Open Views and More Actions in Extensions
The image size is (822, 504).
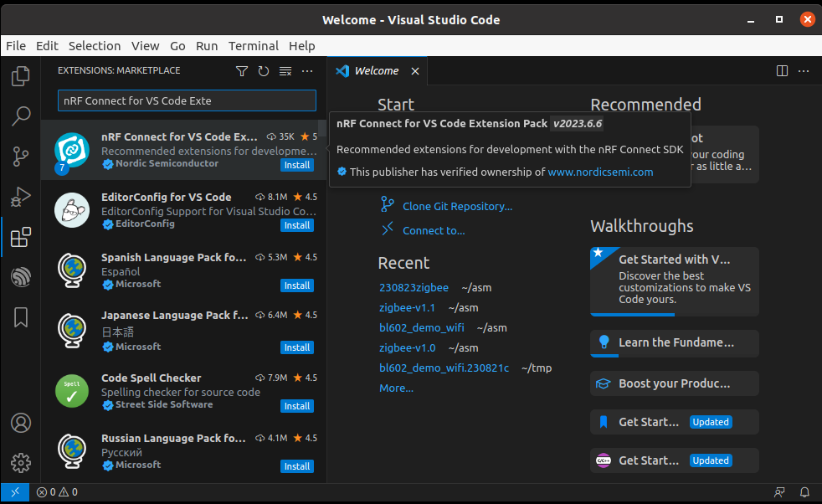coord(307,71)
